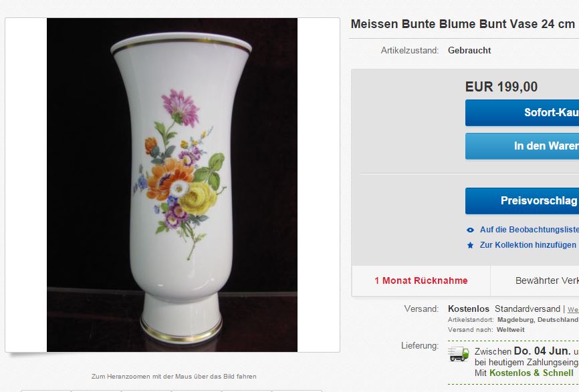This screenshot has width=579, height=392.
Task: Click the eye icon for the watchlist
Action: click(470, 230)
